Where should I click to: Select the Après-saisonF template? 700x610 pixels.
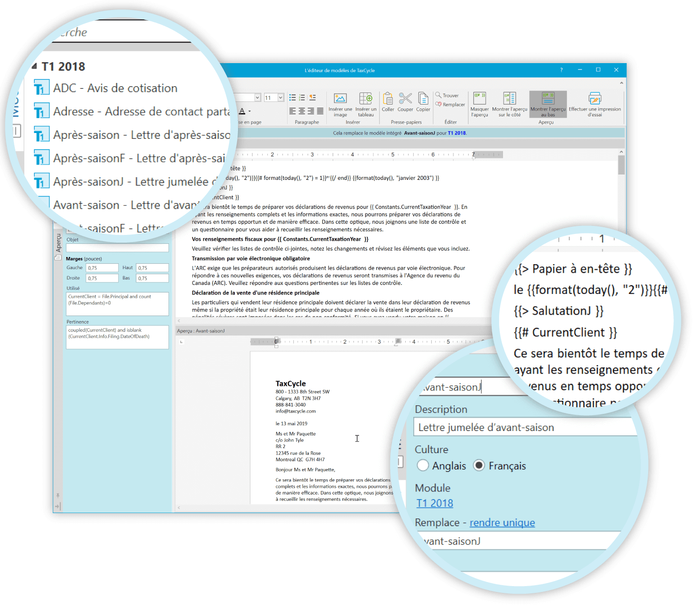tap(139, 158)
